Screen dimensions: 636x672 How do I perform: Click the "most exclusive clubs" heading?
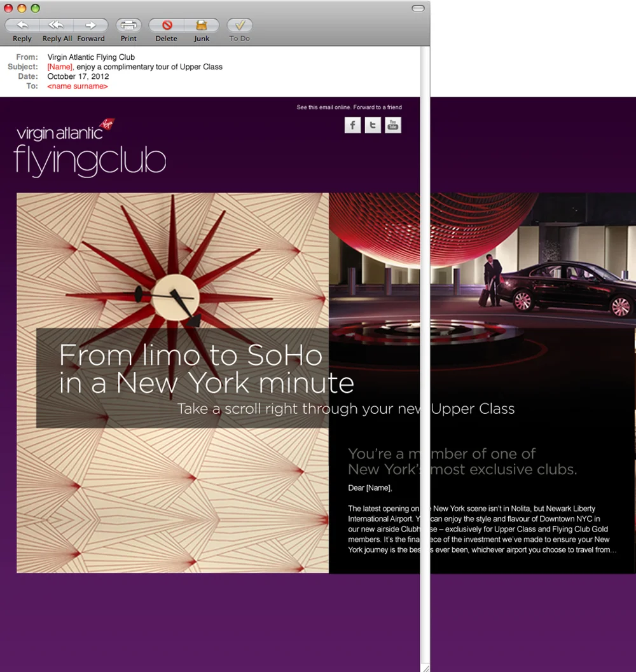pos(462,462)
